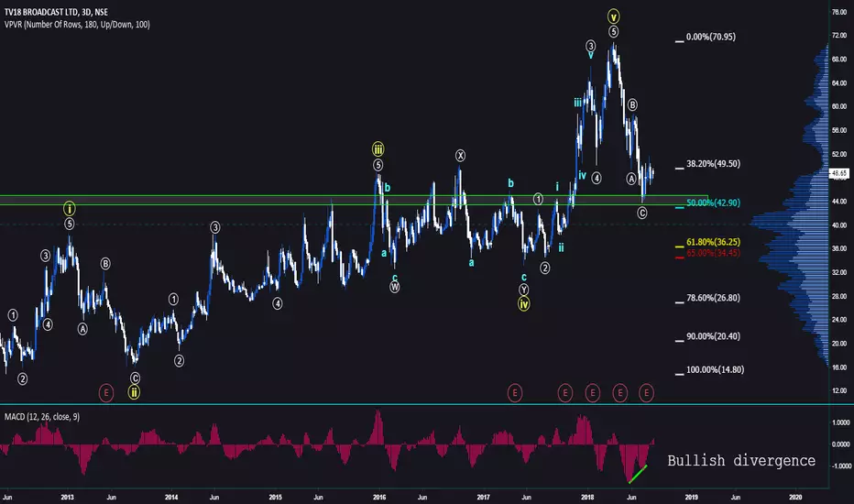Click the TV18 BROADCAST LTD symbol title
854x504 pixels.
pos(56,12)
